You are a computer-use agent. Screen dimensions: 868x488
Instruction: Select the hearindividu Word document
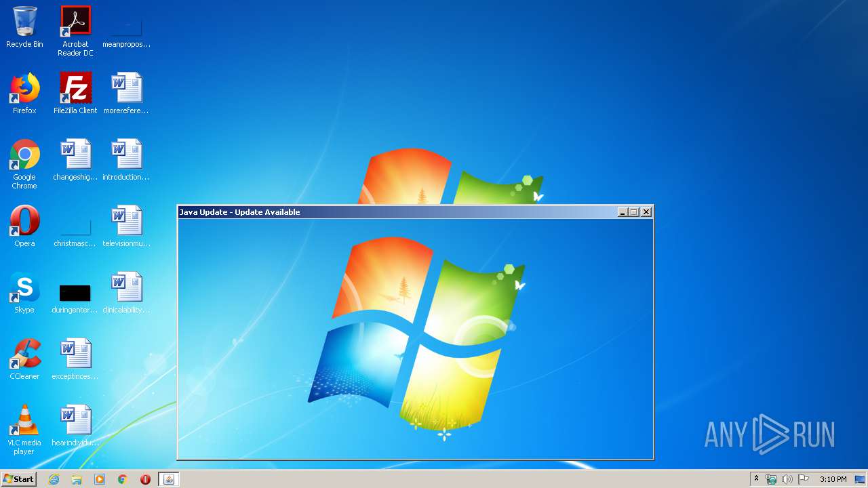pyautogui.click(x=75, y=426)
